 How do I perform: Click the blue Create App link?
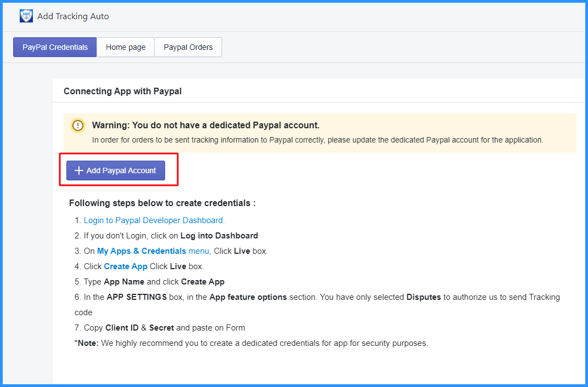click(126, 266)
